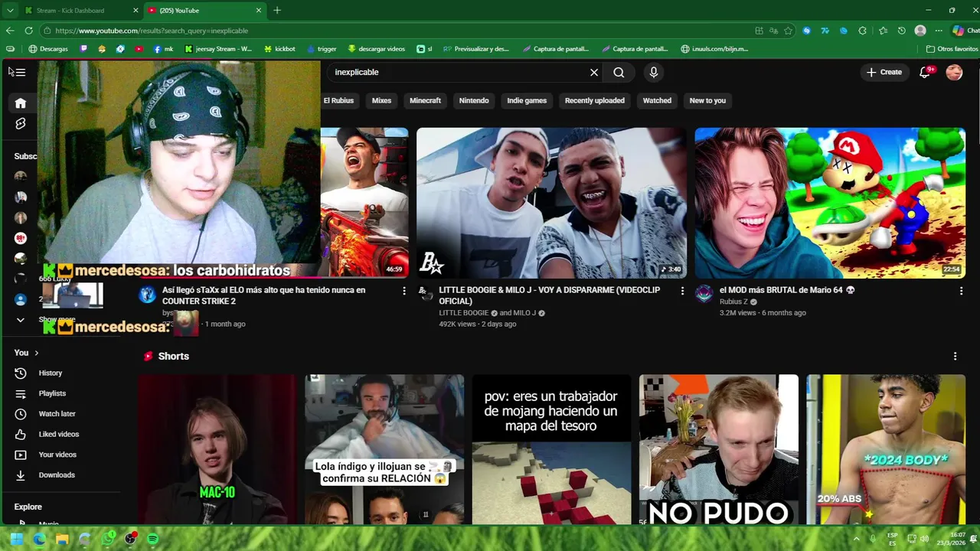The image size is (980, 551).
Task: Open the tab search dropdown in browser
Action: pos(10,10)
